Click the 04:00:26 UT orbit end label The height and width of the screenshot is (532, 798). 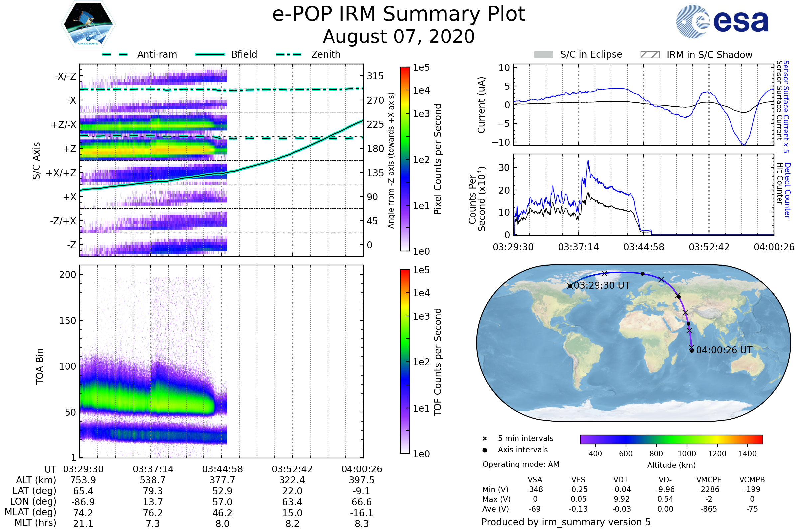click(x=724, y=350)
